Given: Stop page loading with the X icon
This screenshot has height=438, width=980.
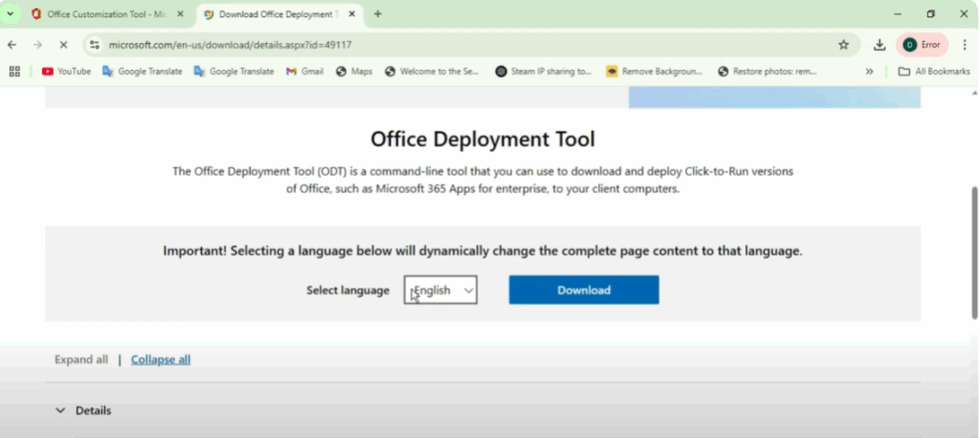Looking at the screenshot, I should 63,45.
